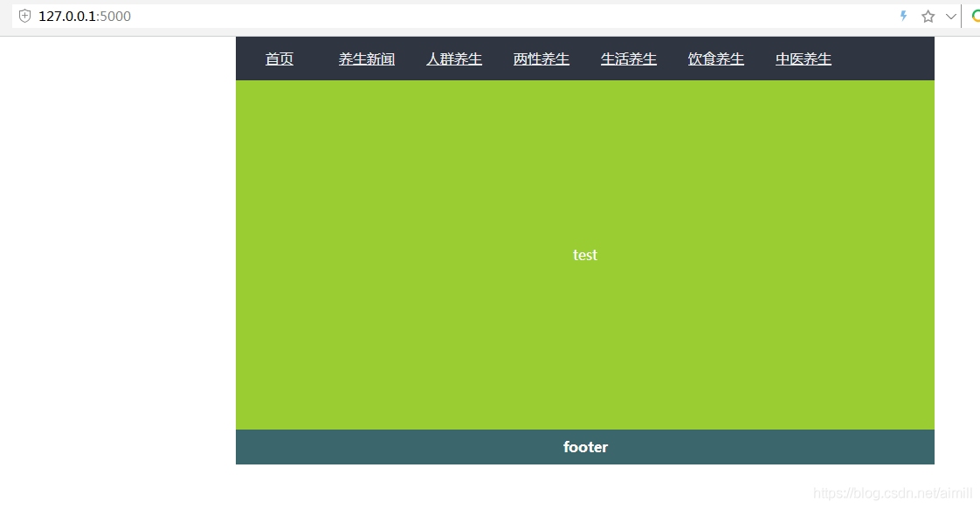
Task: Click the lightning speed-mode icon
Action: [903, 17]
